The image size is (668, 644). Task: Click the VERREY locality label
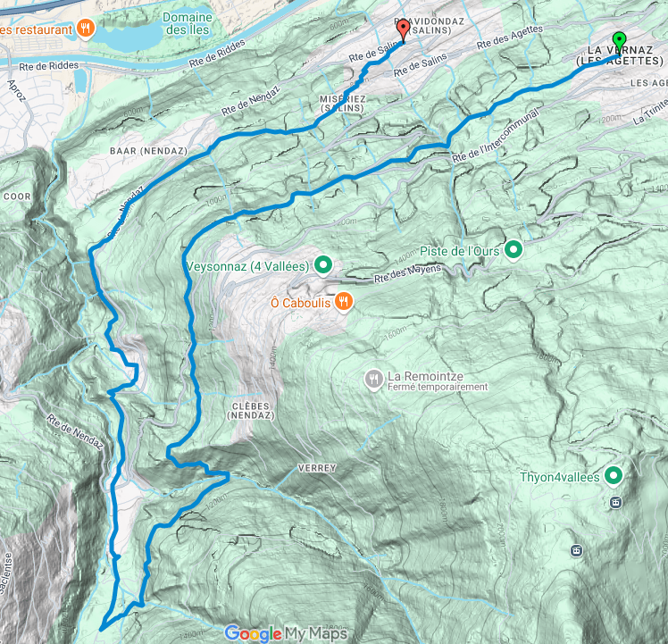point(317,468)
